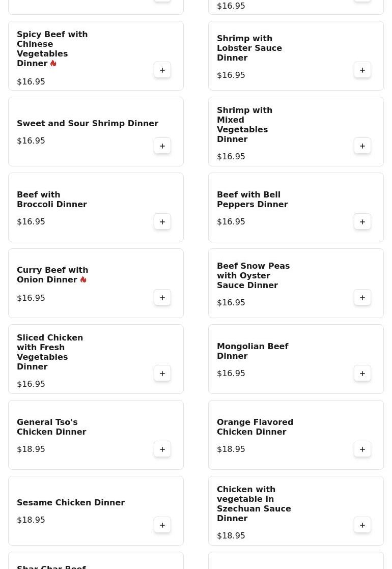Click spicy flame icon on Curry Beef
This screenshot has width=392, height=569.
tap(83, 280)
